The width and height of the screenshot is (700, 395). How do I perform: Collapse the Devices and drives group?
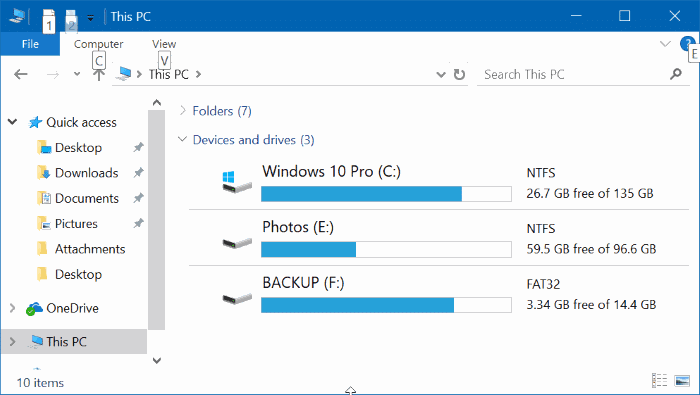182,139
